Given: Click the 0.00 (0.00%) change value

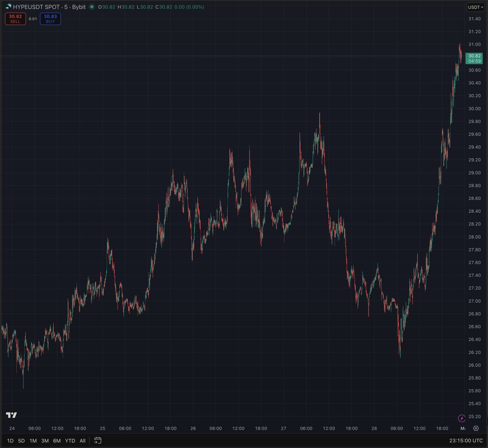Looking at the screenshot, I should click(189, 7).
